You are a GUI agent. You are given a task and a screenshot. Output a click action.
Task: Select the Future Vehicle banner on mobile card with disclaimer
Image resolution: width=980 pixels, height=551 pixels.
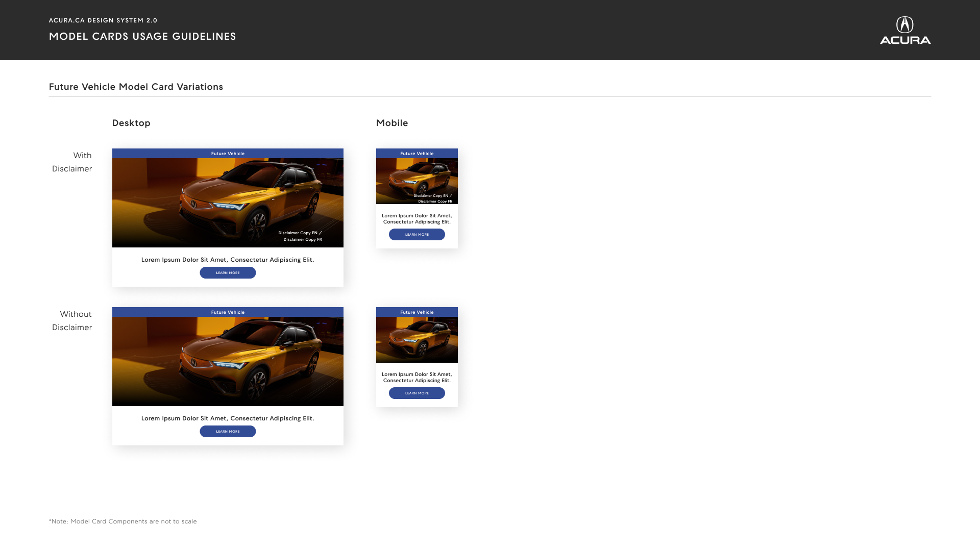point(417,154)
